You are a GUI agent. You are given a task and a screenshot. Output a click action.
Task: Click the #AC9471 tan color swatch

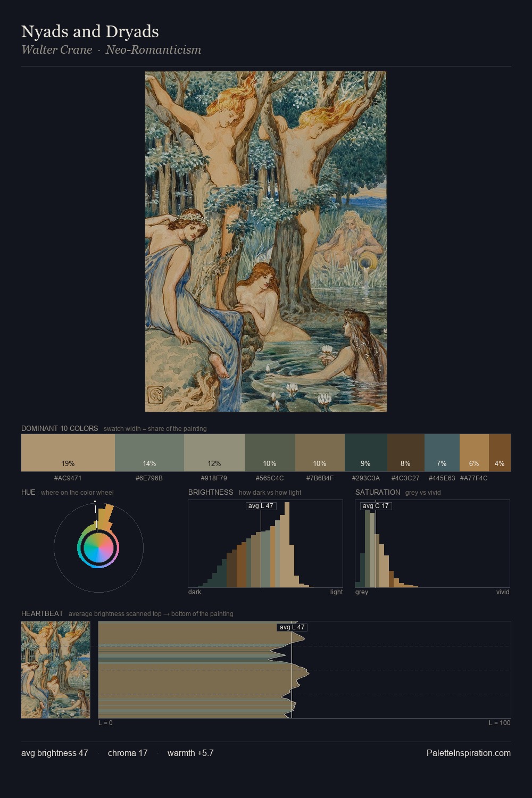[x=68, y=453]
